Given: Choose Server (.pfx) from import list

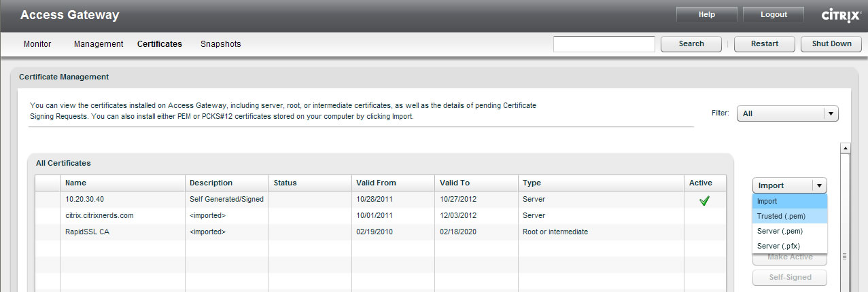Looking at the screenshot, I should click(790, 246).
